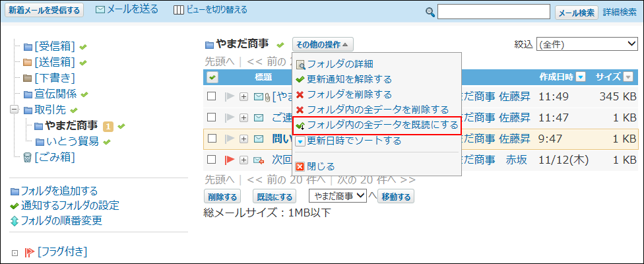
Task: Open the [ごみ箱] trash folder
Action: tap(55, 157)
